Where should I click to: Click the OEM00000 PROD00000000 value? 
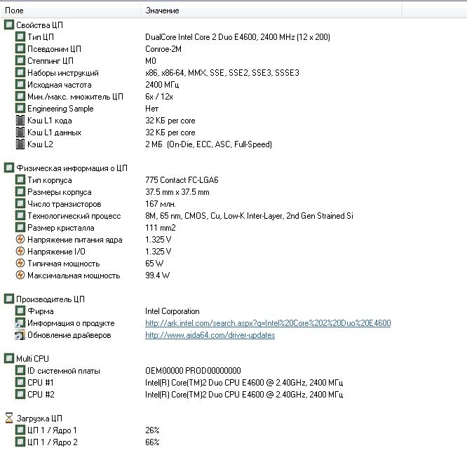(193, 371)
